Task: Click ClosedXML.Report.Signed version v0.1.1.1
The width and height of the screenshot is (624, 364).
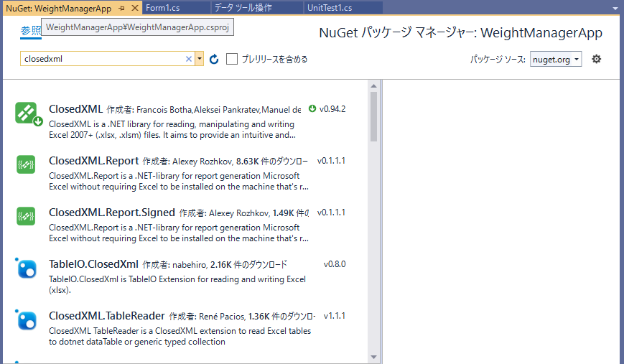Action: (331, 213)
